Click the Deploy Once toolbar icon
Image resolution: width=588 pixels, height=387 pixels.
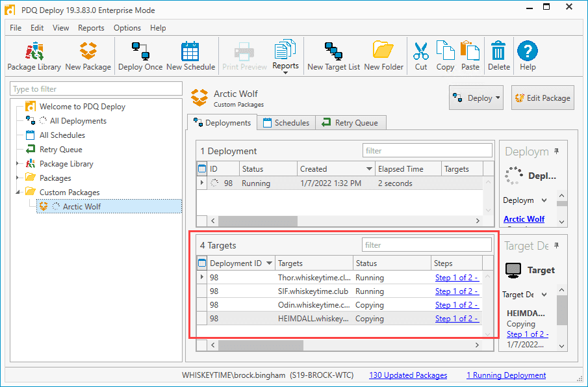click(x=140, y=56)
